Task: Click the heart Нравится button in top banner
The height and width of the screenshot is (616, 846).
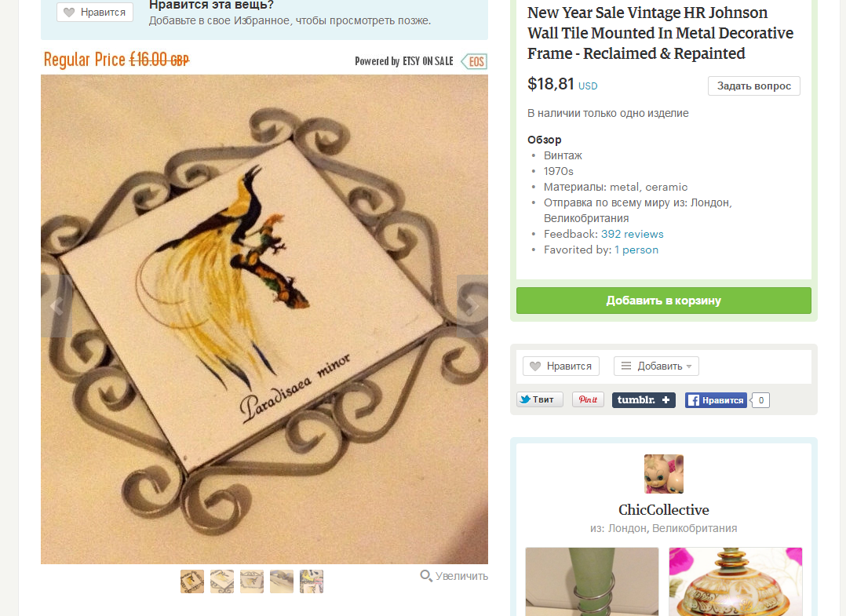Action: (x=95, y=12)
